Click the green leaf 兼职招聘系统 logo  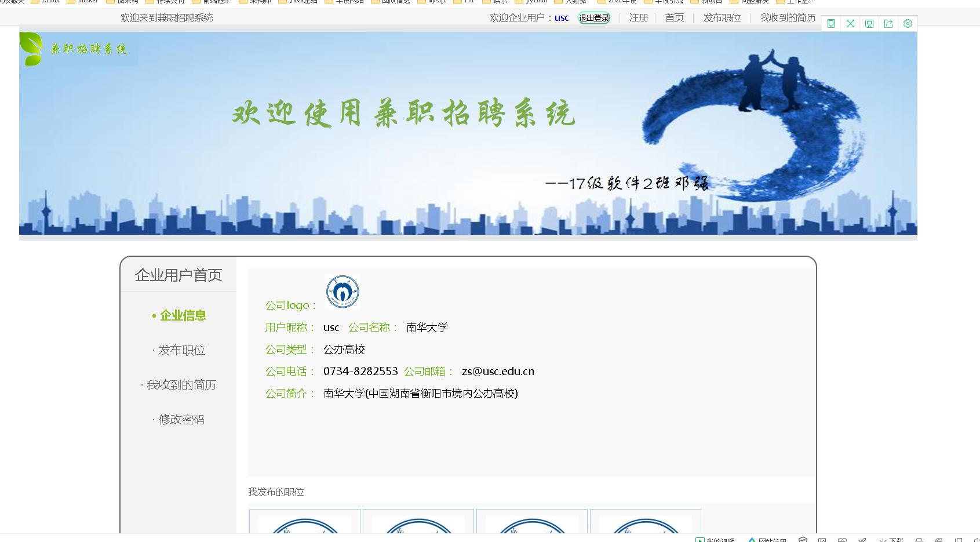(75, 49)
